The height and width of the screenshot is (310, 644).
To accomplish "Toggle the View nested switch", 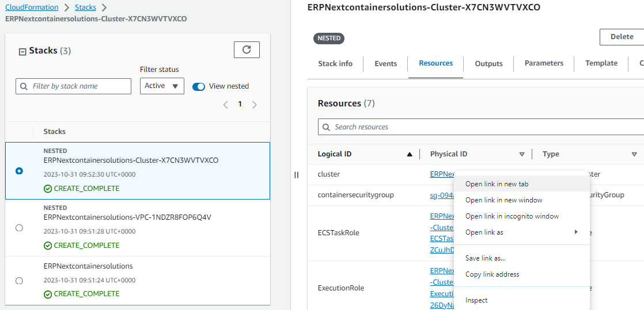I will point(199,86).
